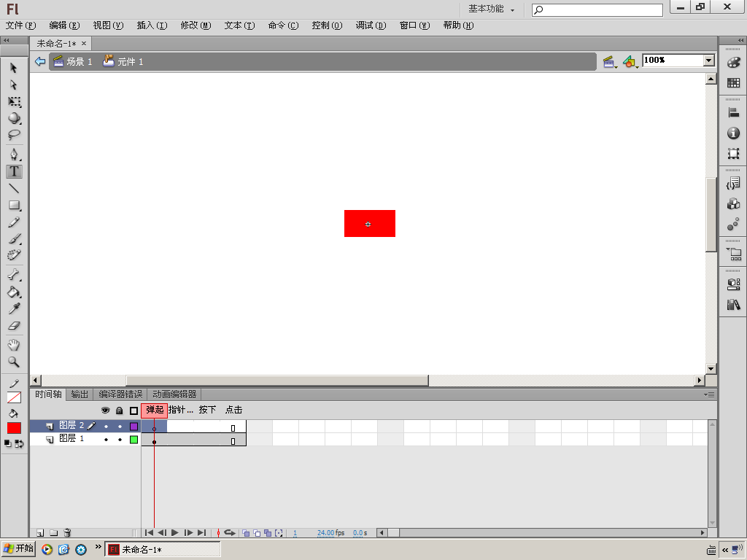Select the Bone tool

[x=15, y=275]
